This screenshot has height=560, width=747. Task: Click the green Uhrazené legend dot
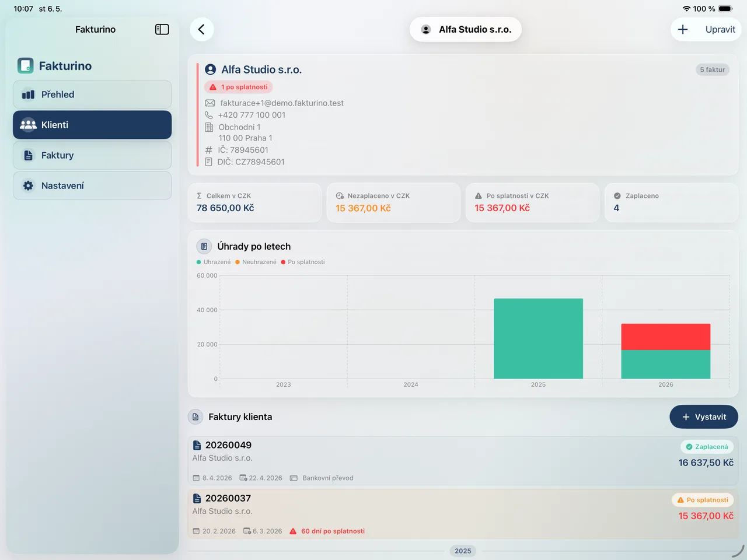click(199, 262)
